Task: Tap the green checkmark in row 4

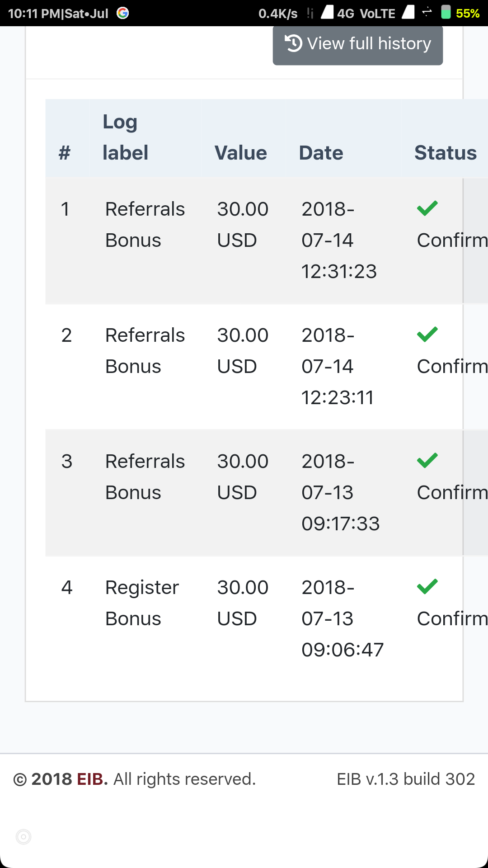Action: tap(427, 587)
